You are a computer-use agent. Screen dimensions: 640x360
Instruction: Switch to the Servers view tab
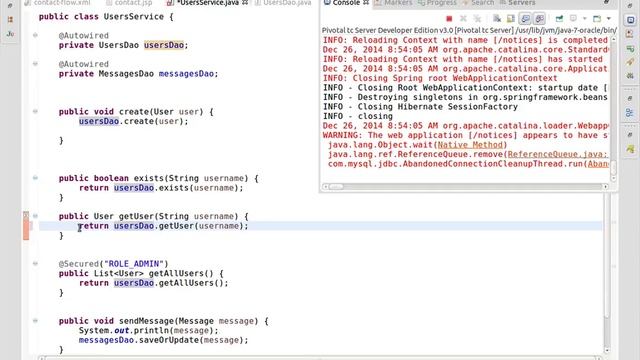coord(517,3)
